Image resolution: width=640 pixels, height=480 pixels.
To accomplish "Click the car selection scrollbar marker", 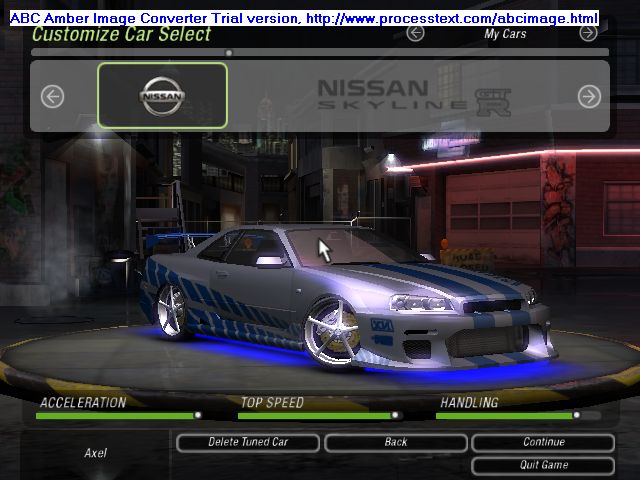I will 229,53.
